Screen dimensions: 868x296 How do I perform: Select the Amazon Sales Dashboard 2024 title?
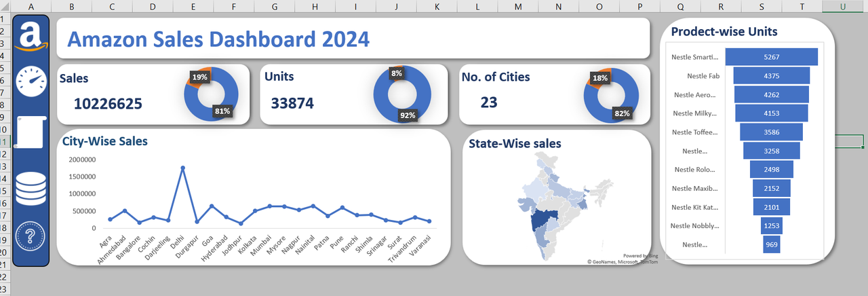pos(218,39)
